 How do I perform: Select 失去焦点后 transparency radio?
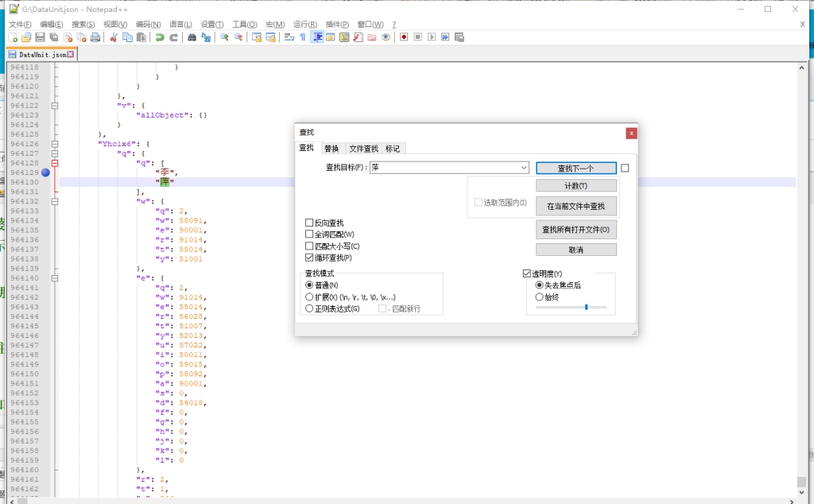tap(540, 285)
